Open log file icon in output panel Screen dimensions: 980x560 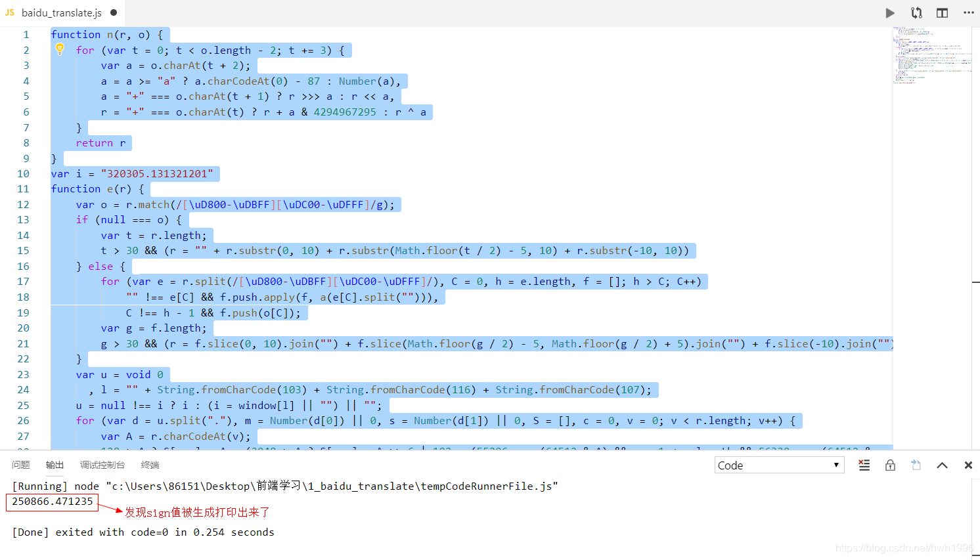[x=916, y=465]
